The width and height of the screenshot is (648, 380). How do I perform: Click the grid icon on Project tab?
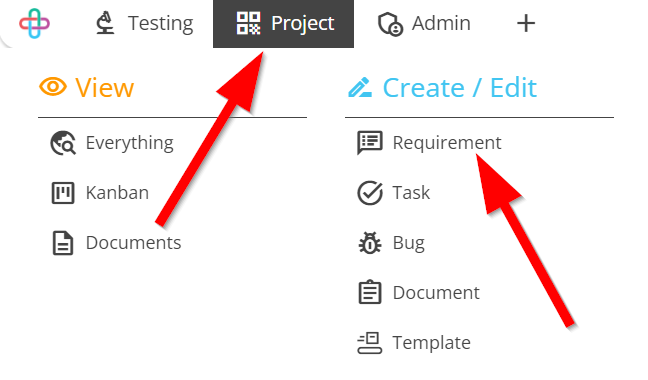coord(248,23)
